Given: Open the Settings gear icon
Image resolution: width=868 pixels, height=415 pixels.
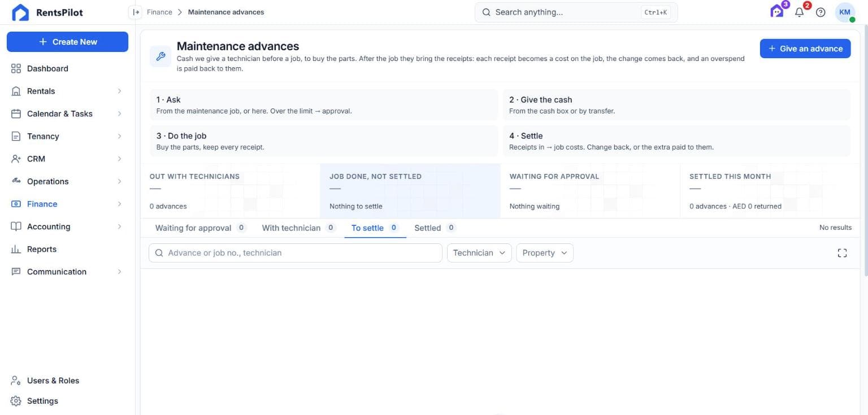Looking at the screenshot, I should click(16, 401).
